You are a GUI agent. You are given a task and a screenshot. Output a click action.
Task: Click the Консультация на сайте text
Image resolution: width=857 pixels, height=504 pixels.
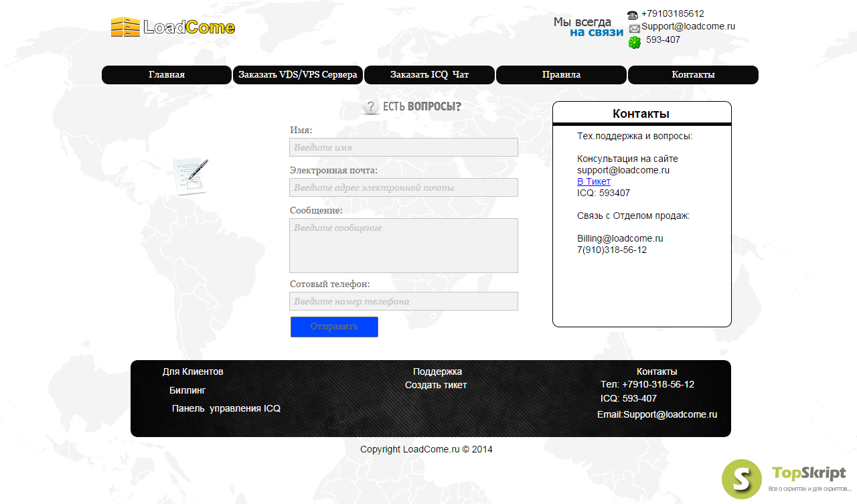[627, 159]
